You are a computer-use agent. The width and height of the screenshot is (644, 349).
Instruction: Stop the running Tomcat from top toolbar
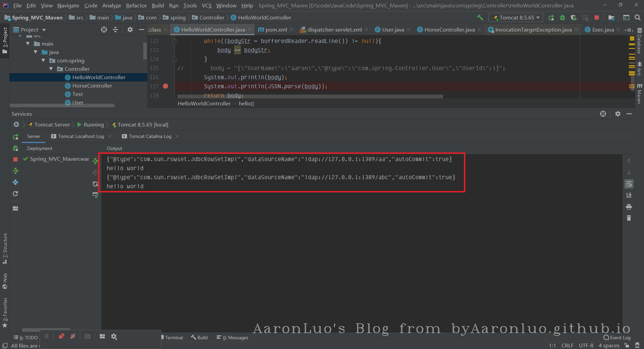(x=597, y=17)
